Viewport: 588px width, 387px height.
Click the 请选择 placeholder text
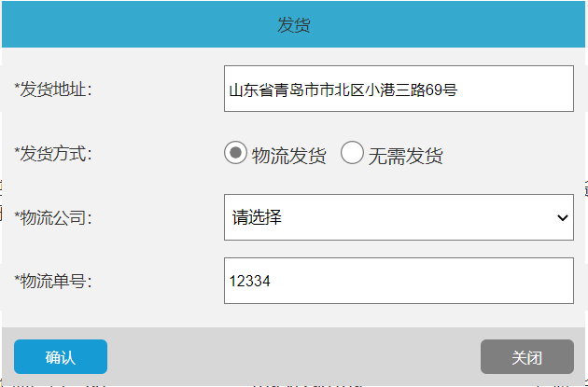click(x=258, y=217)
